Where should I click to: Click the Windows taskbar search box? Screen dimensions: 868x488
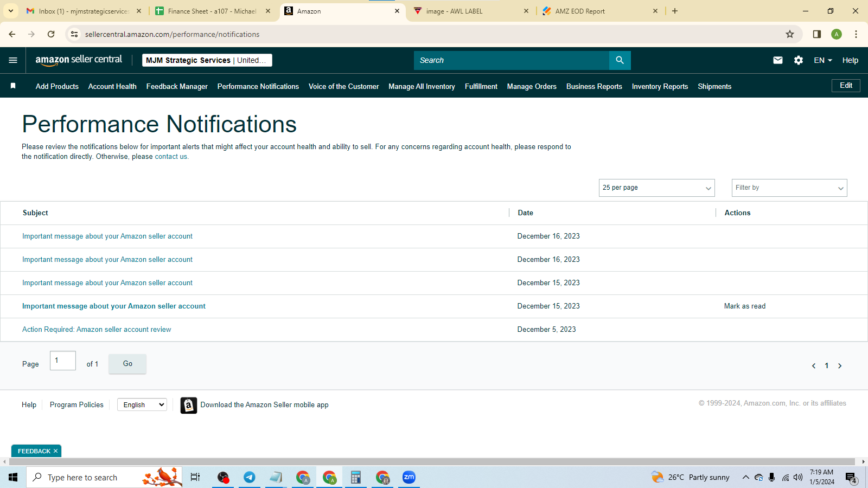104,477
